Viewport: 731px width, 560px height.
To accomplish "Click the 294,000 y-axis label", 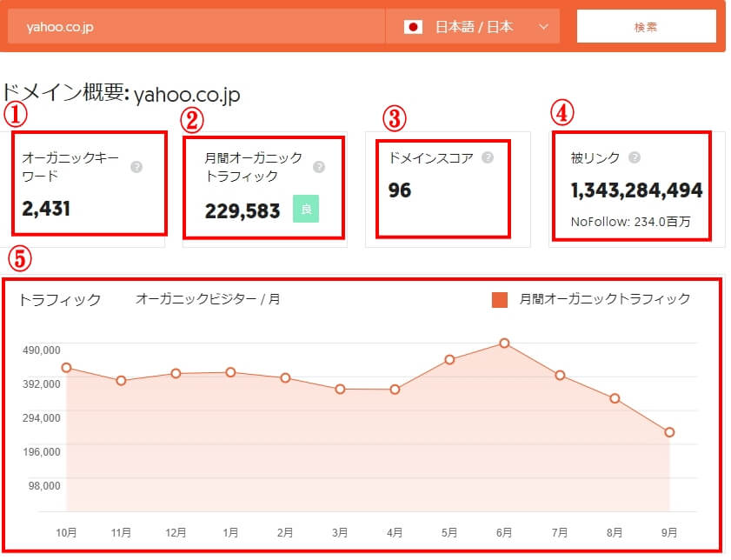I will (42, 418).
